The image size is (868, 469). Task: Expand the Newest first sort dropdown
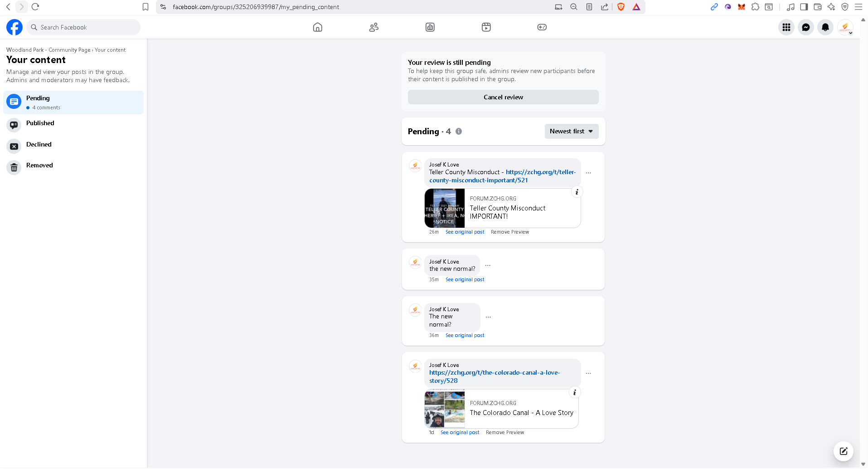click(571, 132)
